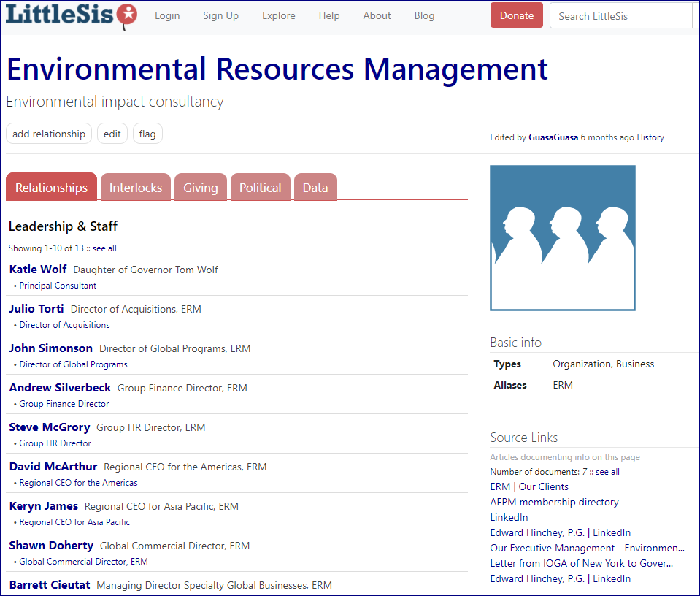Viewport: 700px width, 596px height.
Task: Focus the Search LittleSis field
Action: point(623,15)
